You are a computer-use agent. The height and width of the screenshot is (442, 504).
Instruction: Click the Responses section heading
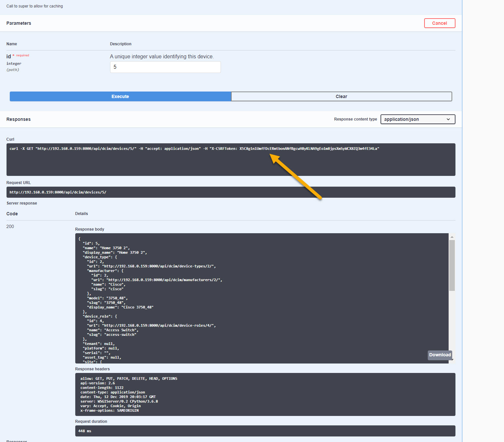pos(18,119)
